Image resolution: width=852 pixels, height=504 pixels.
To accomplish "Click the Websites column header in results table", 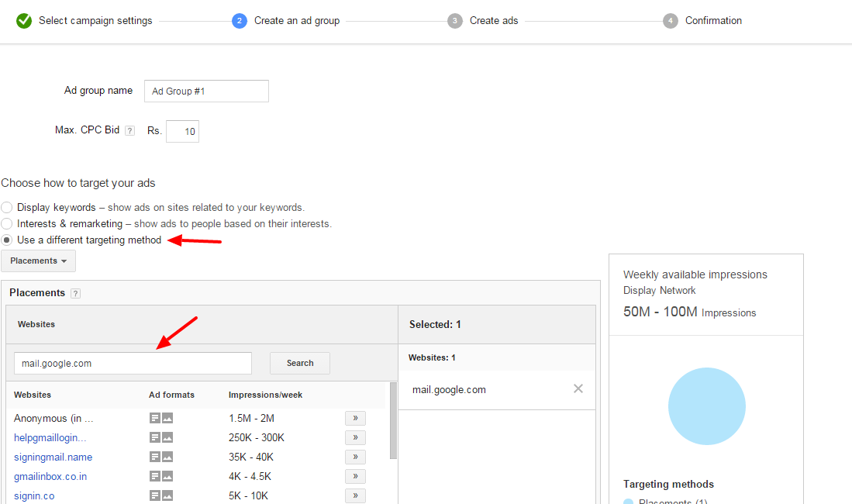I will click(x=33, y=395).
